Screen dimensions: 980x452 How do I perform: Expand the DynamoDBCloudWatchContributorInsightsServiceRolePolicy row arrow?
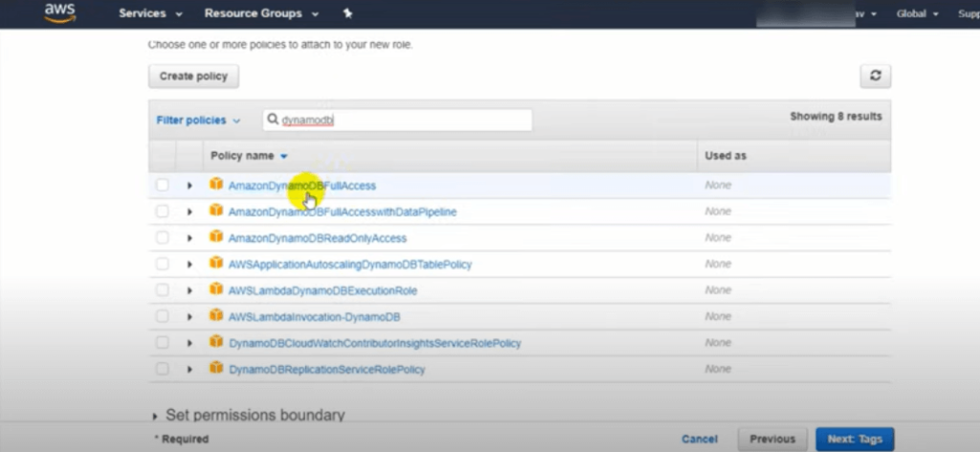pos(189,343)
